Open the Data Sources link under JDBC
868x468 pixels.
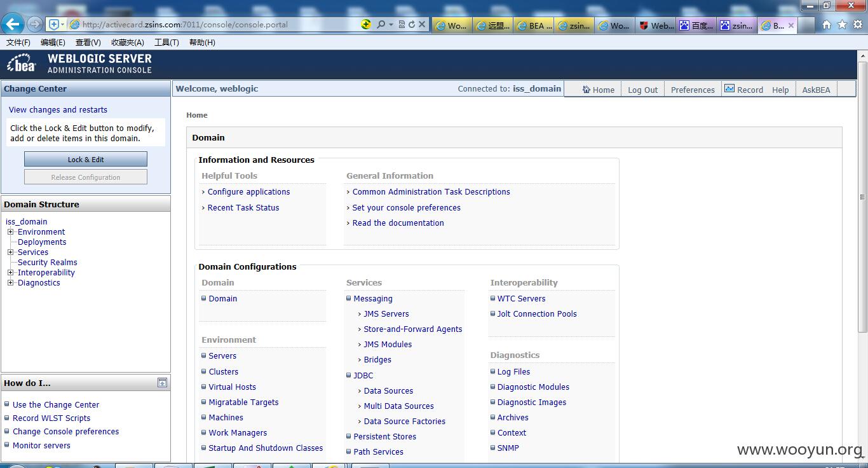[x=388, y=390]
